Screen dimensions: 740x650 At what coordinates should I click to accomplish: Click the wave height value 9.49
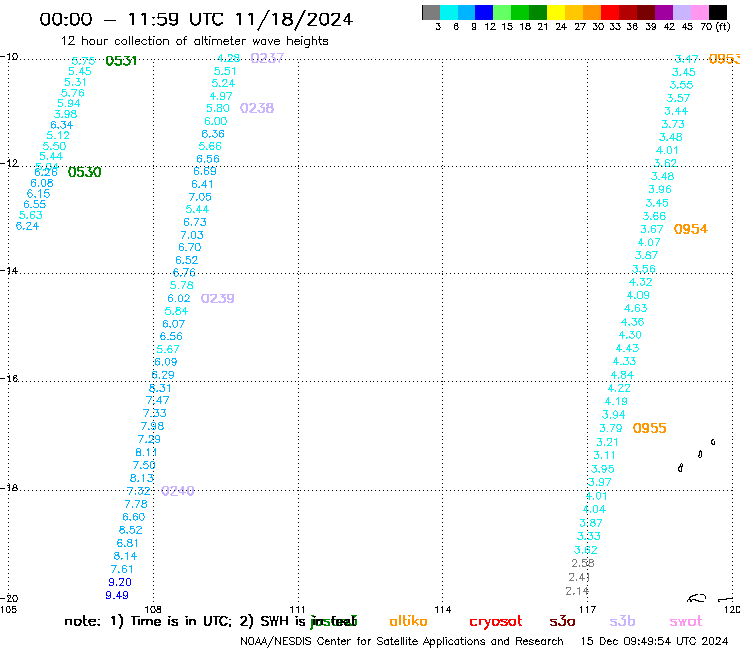(117, 595)
